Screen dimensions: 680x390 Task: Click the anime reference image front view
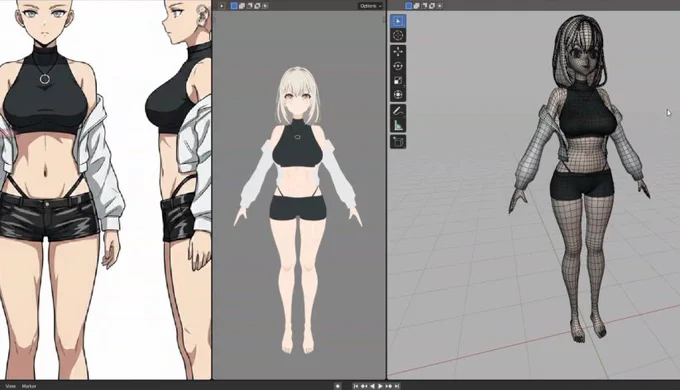[x=61, y=190]
